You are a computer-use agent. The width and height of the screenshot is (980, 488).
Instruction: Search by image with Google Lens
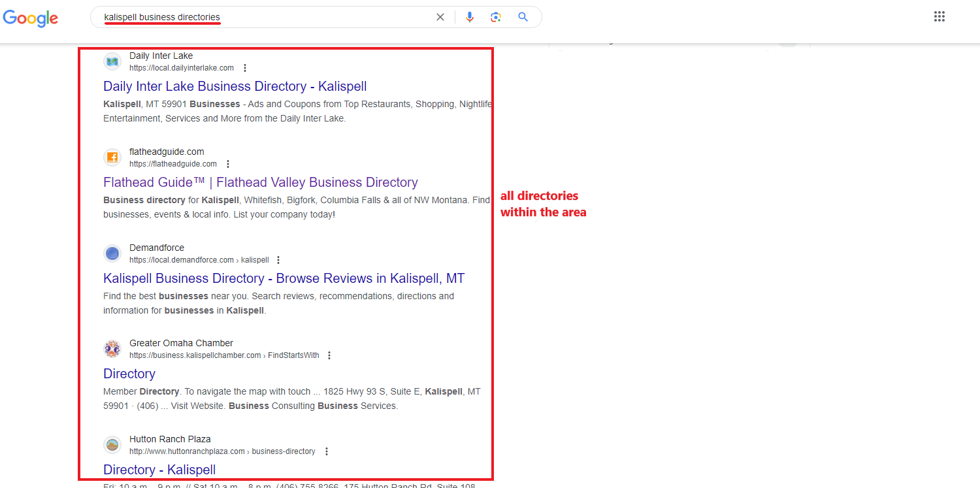(x=496, y=17)
